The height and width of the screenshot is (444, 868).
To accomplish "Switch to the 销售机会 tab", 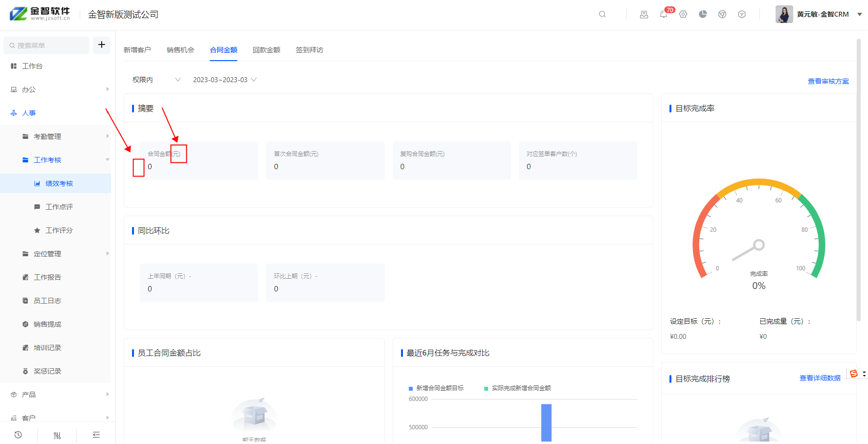I will tap(180, 50).
